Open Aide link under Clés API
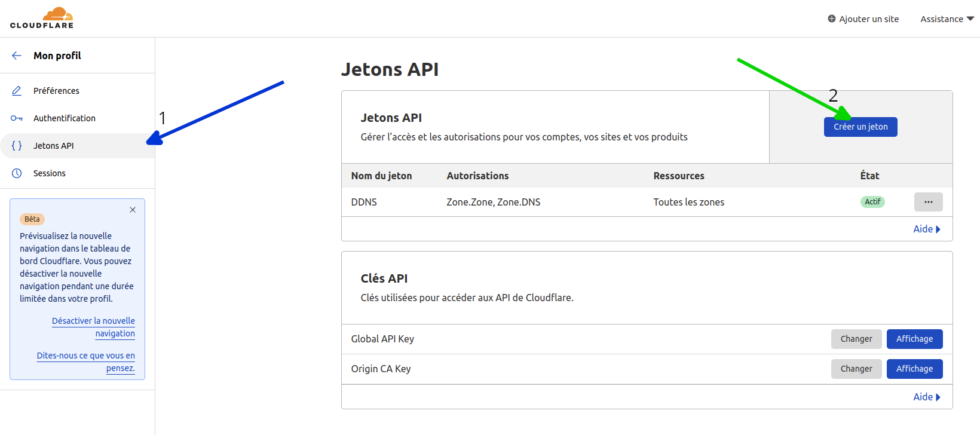Image resolution: width=980 pixels, height=435 pixels. coord(927,397)
